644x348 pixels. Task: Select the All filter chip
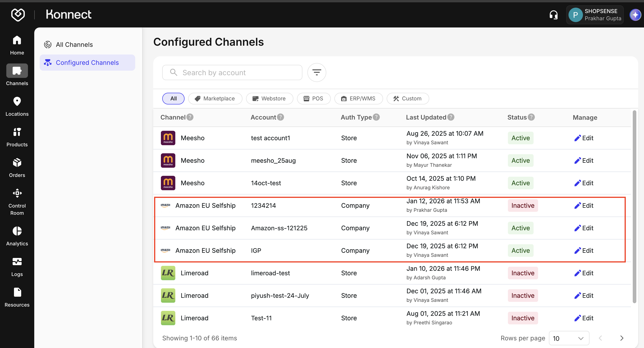173,98
